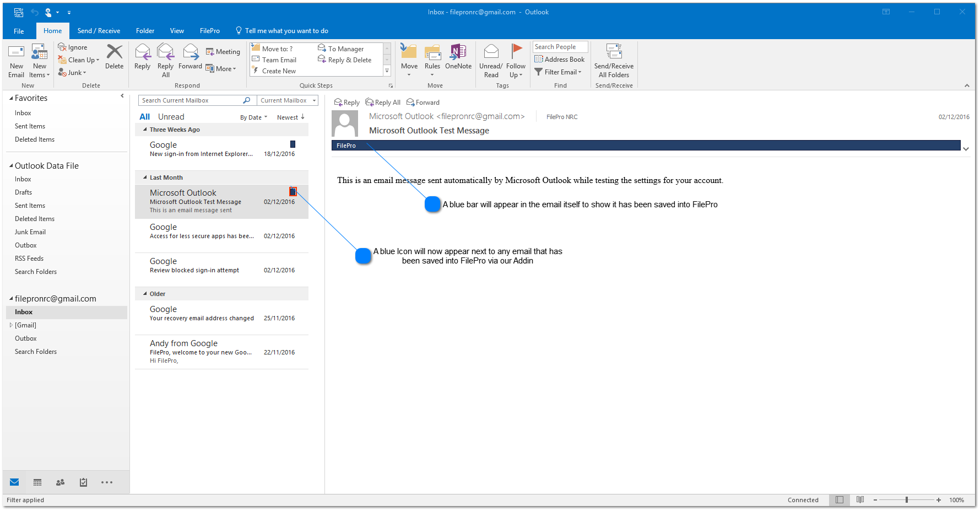Switch to the Send / Receive tab
This screenshot has height=511, width=980.
point(99,31)
